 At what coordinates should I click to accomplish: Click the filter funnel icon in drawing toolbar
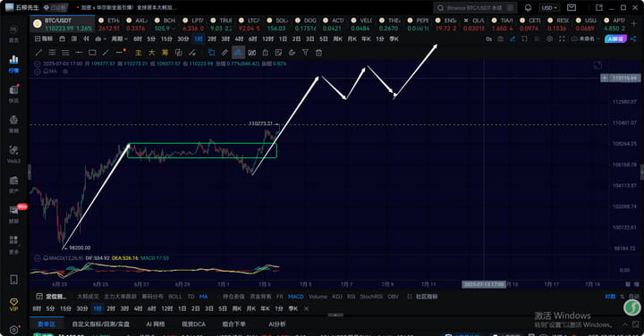click(305, 53)
